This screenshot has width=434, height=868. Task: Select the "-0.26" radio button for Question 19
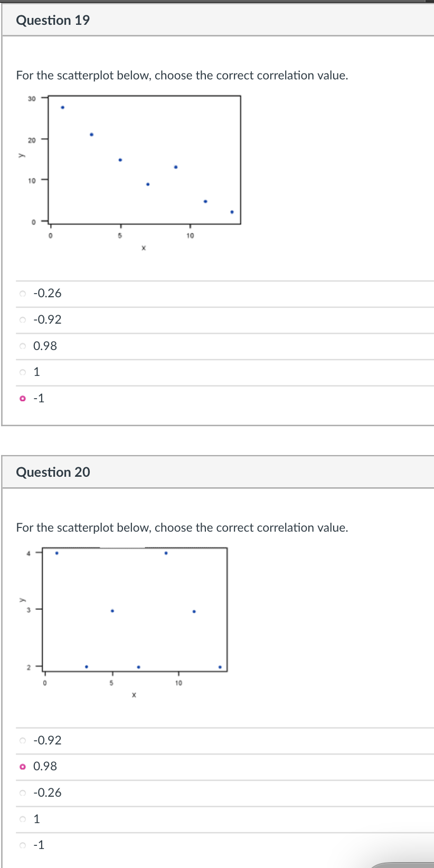coord(23,293)
